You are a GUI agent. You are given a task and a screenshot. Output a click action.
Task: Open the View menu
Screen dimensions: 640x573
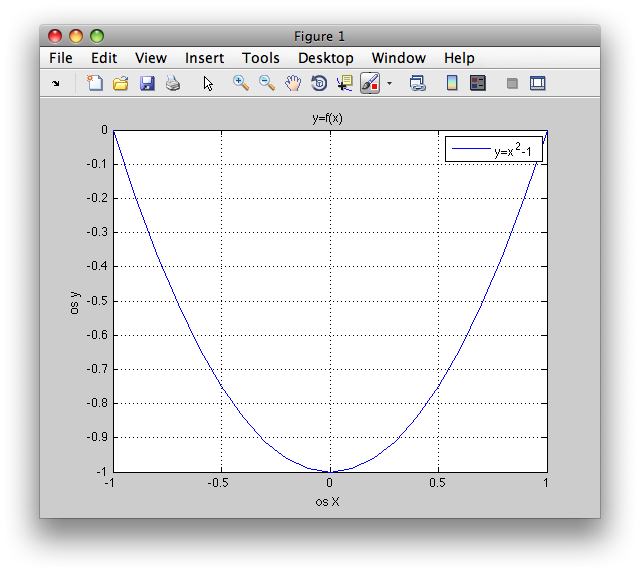(x=151, y=58)
